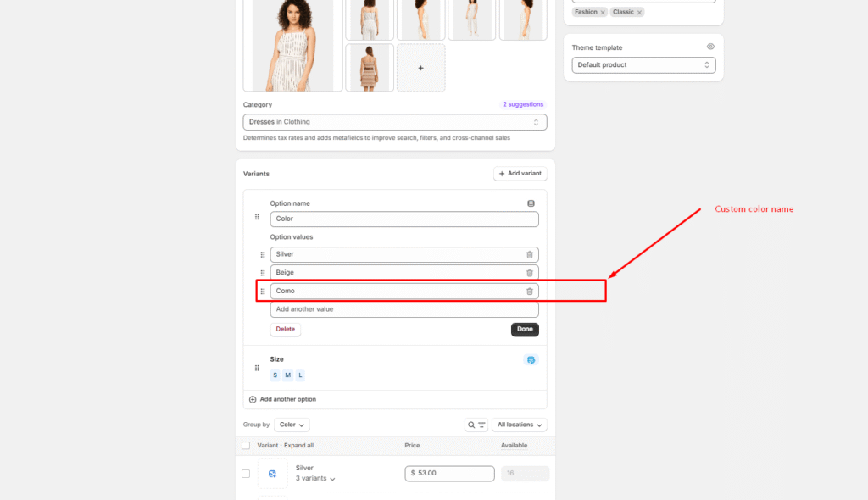This screenshot has width=868, height=500.
Task: Click the metafield database icon above Color field
Action: pos(531,203)
